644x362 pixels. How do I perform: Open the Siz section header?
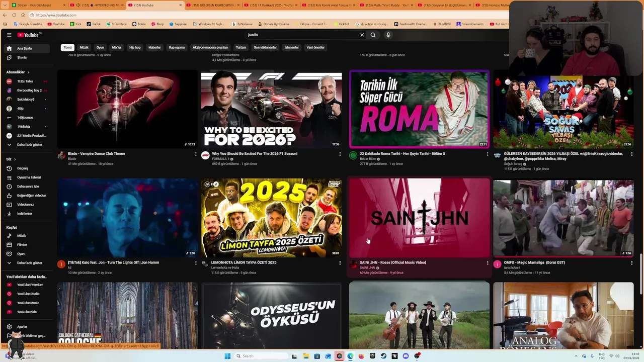(11, 159)
